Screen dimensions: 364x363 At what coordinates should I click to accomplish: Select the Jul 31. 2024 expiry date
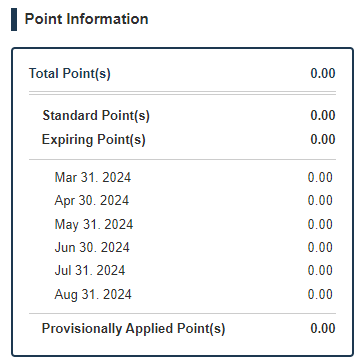(90, 270)
